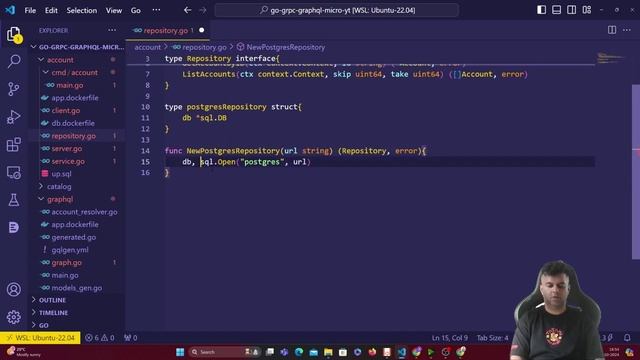
Task: Open the Accounts profile icon
Action: pos(14,289)
